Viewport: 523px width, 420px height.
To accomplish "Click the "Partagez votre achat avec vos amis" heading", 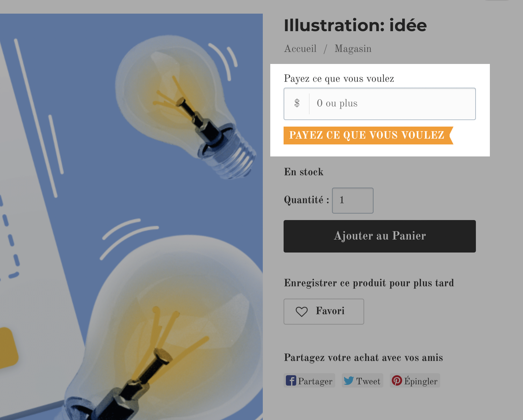I will coord(363,358).
